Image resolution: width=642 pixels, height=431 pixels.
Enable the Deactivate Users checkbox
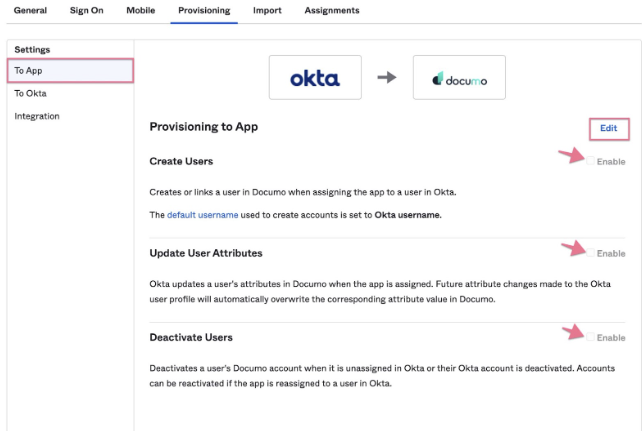pos(591,337)
